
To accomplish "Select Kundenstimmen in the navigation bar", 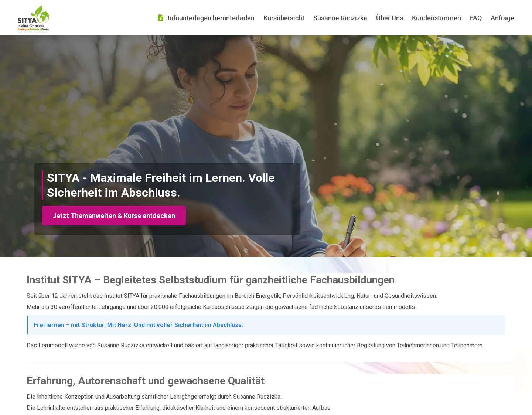I will [x=436, y=18].
